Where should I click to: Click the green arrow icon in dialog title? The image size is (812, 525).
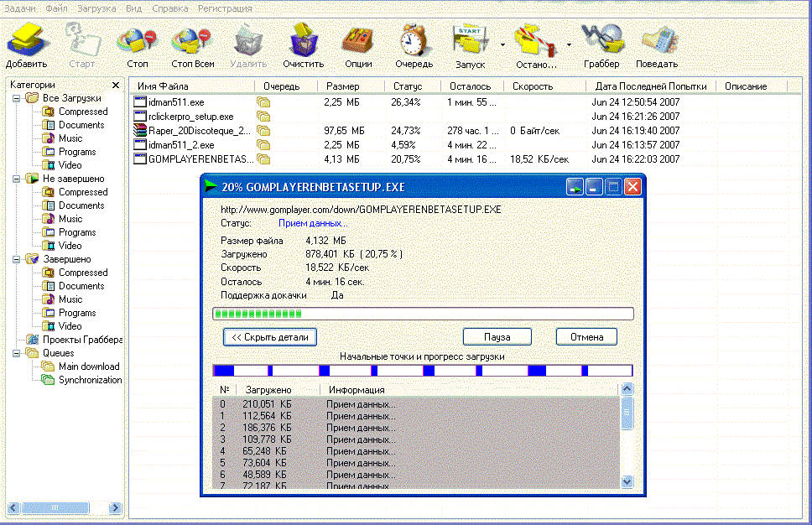[x=211, y=186]
